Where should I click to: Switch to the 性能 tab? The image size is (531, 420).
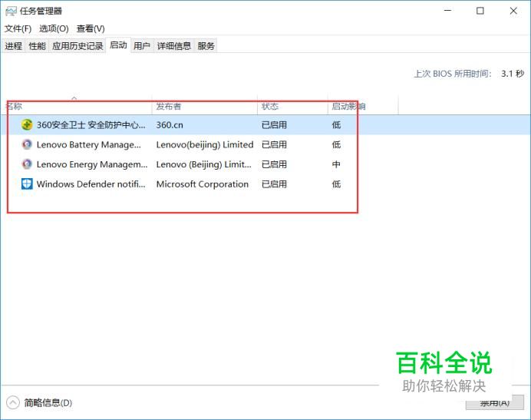(38, 46)
